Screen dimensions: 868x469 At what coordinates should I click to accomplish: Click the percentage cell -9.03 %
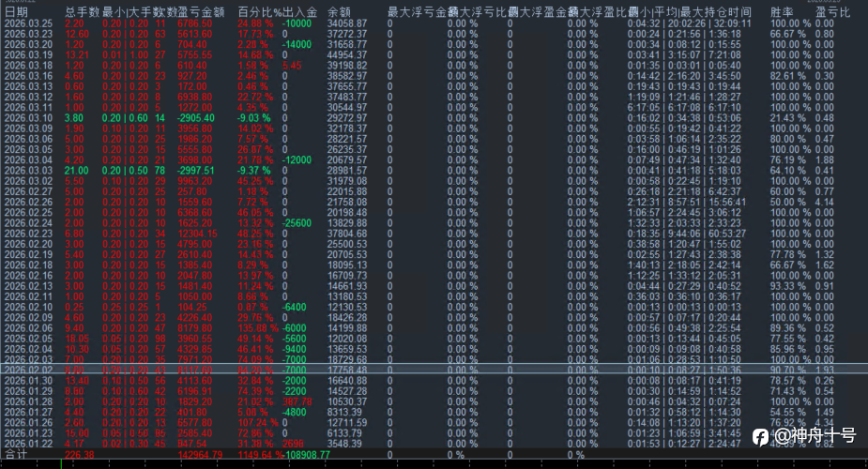pyautogui.click(x=254, y=118)
